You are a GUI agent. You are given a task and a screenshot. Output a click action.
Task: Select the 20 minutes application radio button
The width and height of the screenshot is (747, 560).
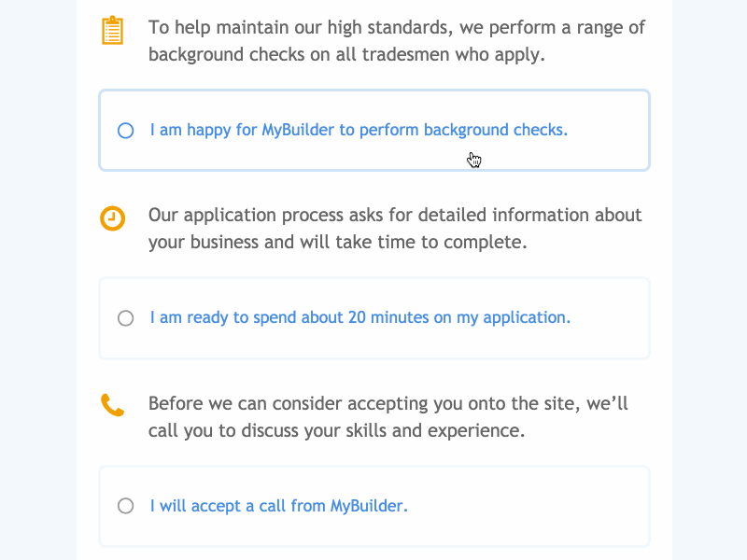(125, 317)
